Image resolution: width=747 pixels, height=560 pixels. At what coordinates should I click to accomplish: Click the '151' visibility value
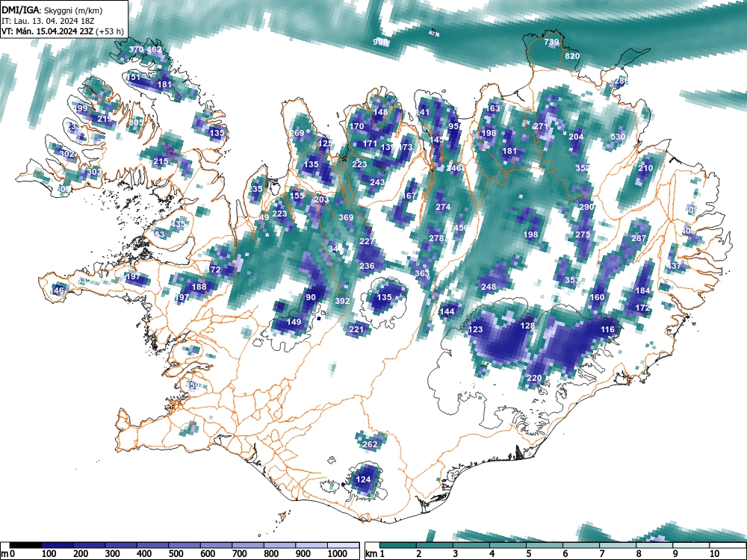[x=134, y=77]
